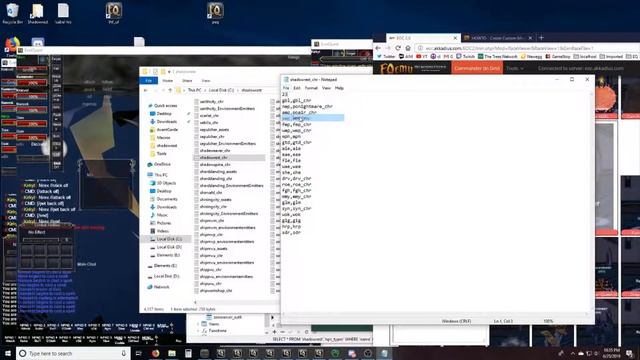
Task: Select OneDrive in Explorer sidebar
Action: click(162, 164)
